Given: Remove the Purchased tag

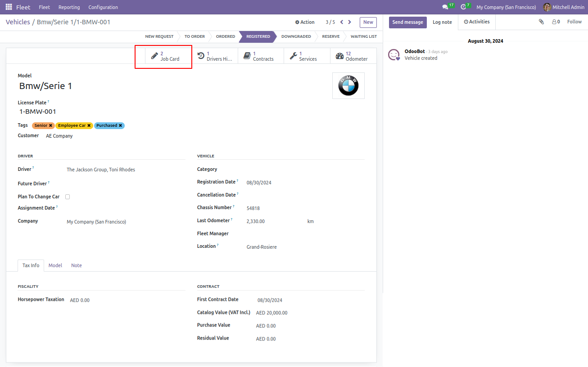Looking at the screenshot, I should pos(121,125).
